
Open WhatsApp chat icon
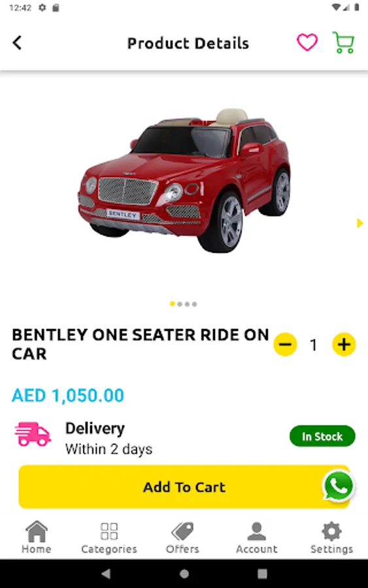coord(339,486)
